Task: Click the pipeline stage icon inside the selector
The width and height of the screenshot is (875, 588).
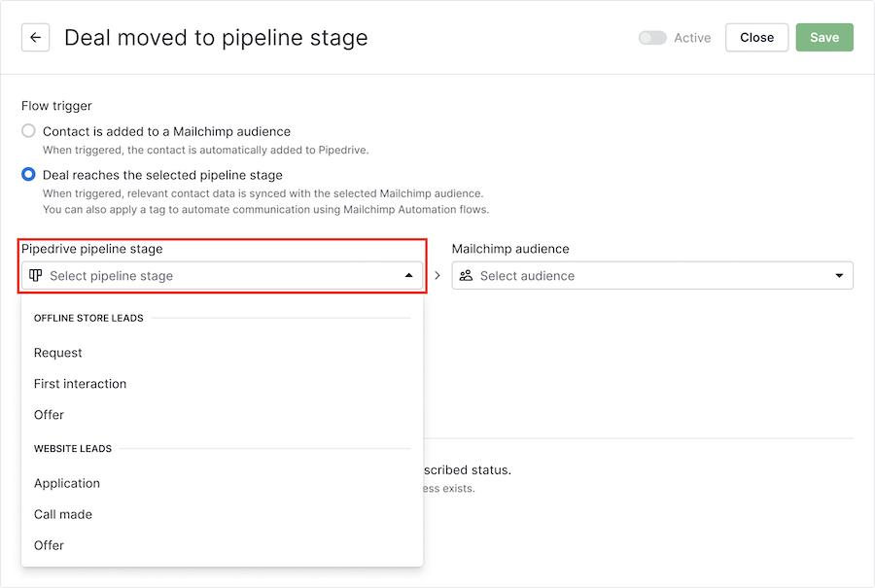Action: [36, 275]
